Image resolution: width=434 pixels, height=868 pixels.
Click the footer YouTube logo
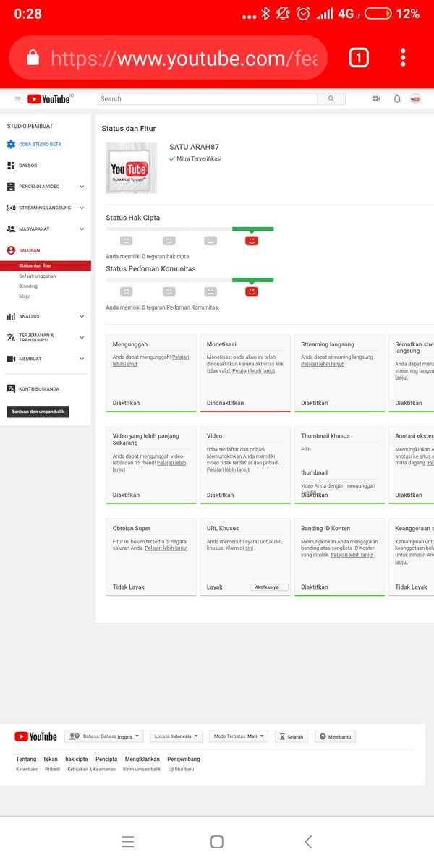coord(35,736)
